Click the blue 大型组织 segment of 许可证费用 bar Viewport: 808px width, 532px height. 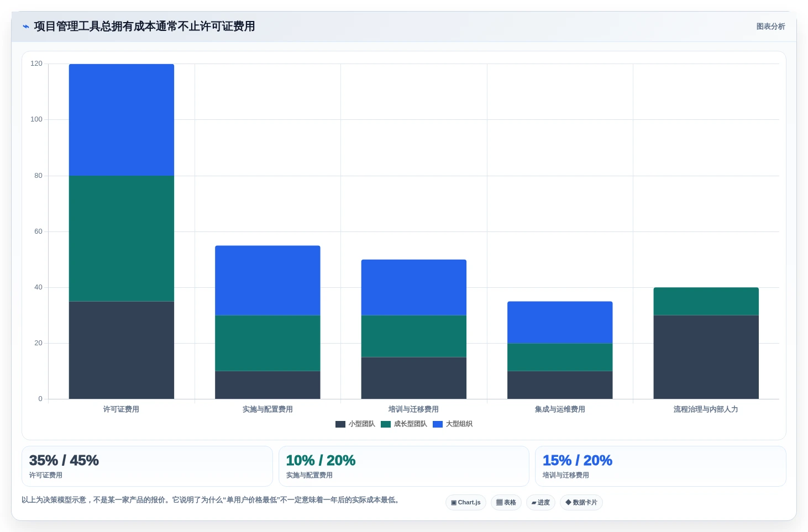tap(122, 120)
